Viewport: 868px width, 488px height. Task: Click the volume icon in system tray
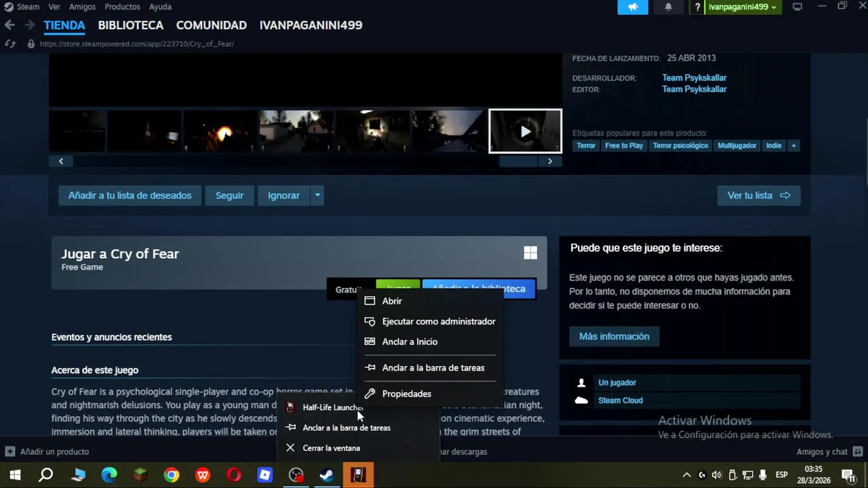717,475
